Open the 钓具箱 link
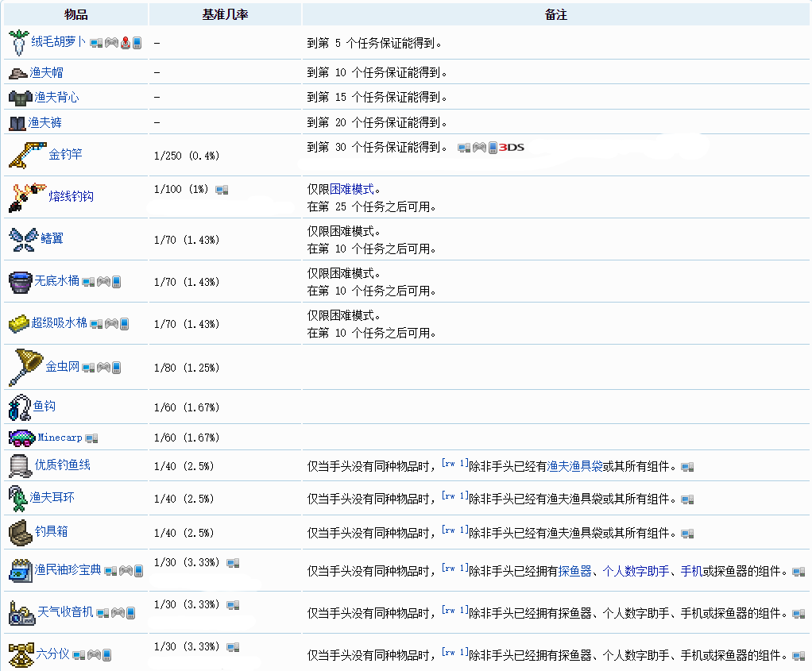The width and height of the screenshot is (812, 671). coord(52,531)
